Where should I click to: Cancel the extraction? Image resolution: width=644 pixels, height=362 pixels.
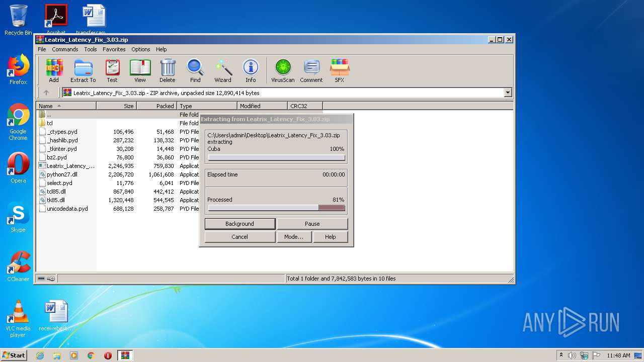239,237
